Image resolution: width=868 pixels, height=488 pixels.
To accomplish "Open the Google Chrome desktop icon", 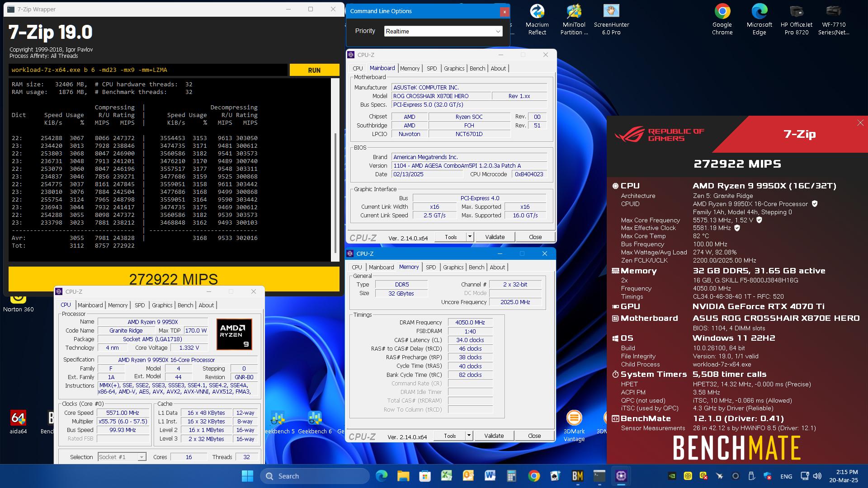I will [722, 19].
